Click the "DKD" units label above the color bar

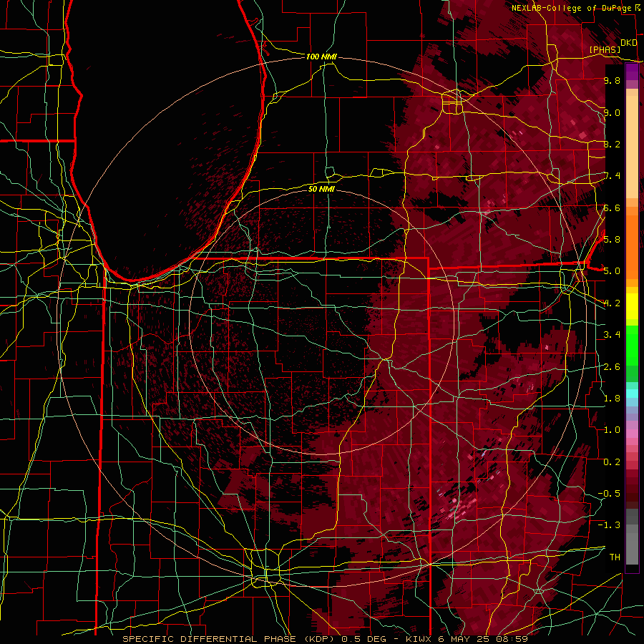[628, 42]
